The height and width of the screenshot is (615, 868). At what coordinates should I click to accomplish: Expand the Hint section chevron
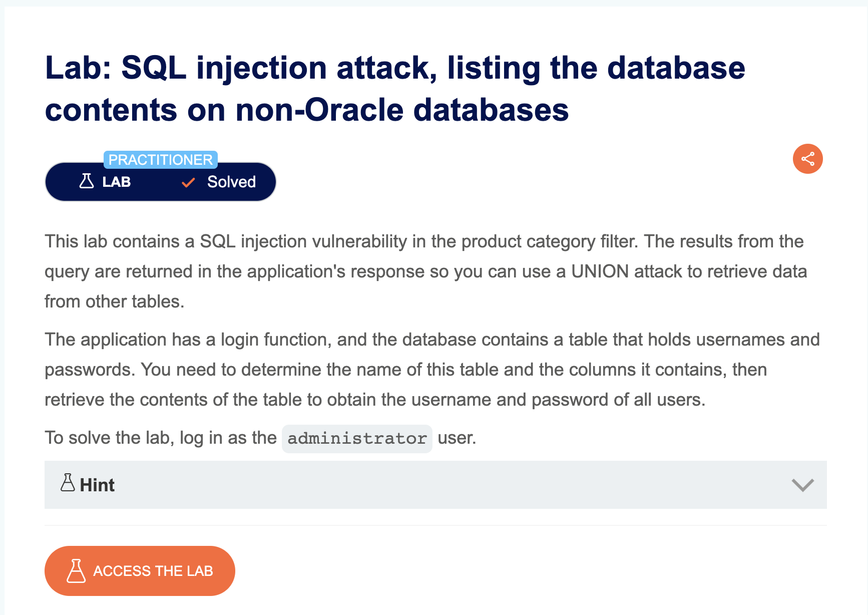coord(802,485)
